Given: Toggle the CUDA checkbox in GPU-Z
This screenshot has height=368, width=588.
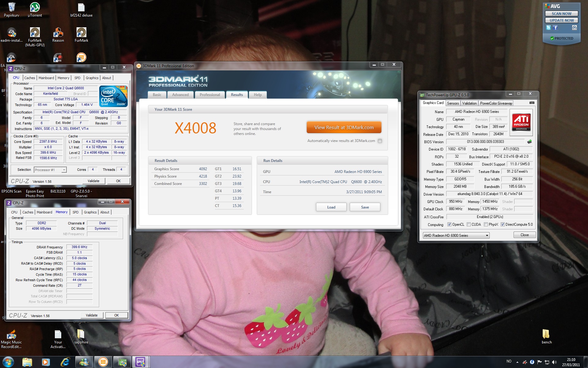Looking at the screenshot, I should pyautogui.click(x=469, y=224).
